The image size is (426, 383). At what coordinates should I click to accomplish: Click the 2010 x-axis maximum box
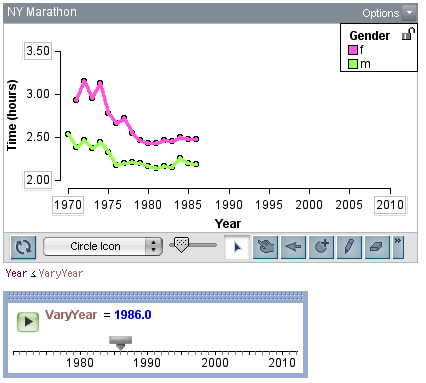[390, 205]
